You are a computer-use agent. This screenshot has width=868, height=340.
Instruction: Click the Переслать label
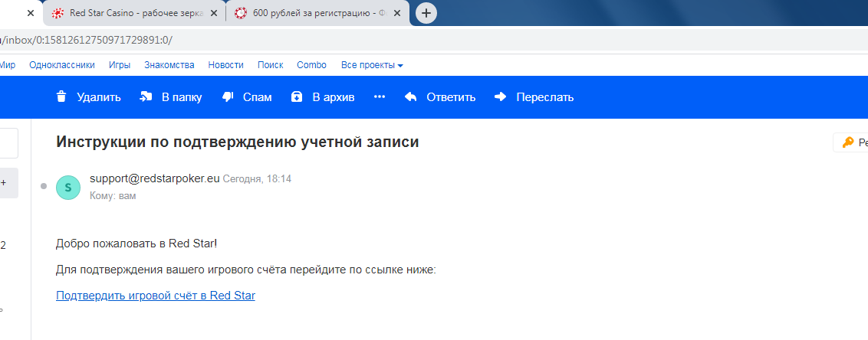point(544,97)
